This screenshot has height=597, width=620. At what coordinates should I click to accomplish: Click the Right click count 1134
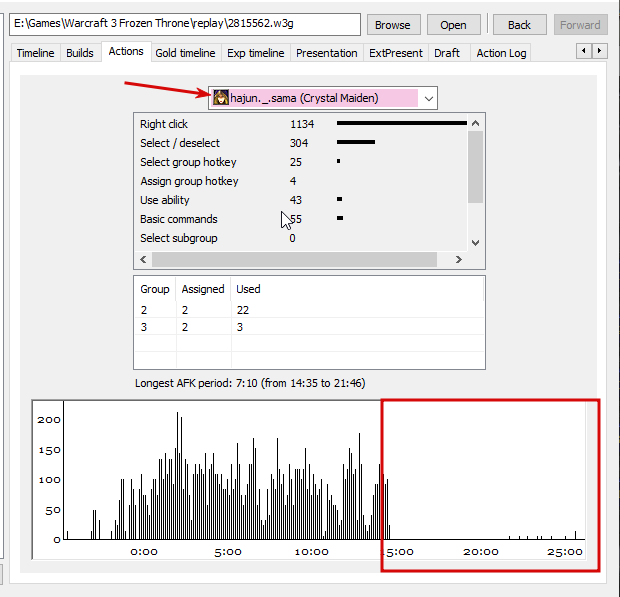tap(302, 124)
